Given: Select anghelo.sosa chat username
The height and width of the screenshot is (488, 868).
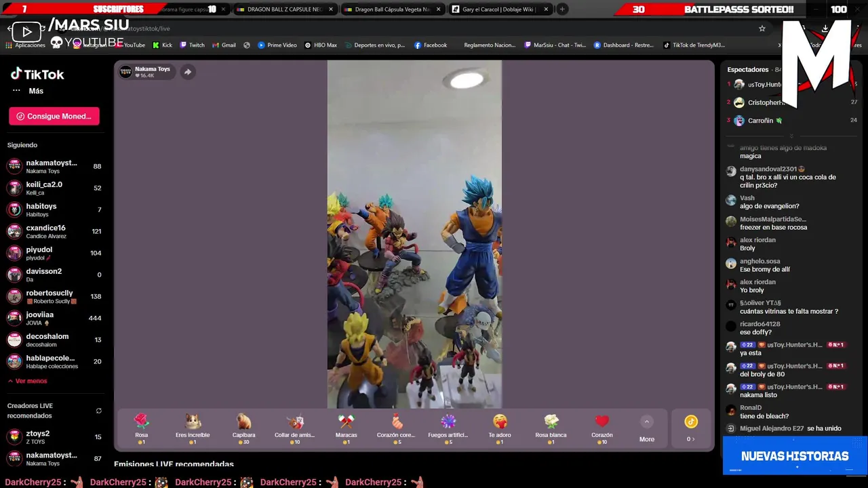Looking at the screenshot, I should (x=759, y=261).
